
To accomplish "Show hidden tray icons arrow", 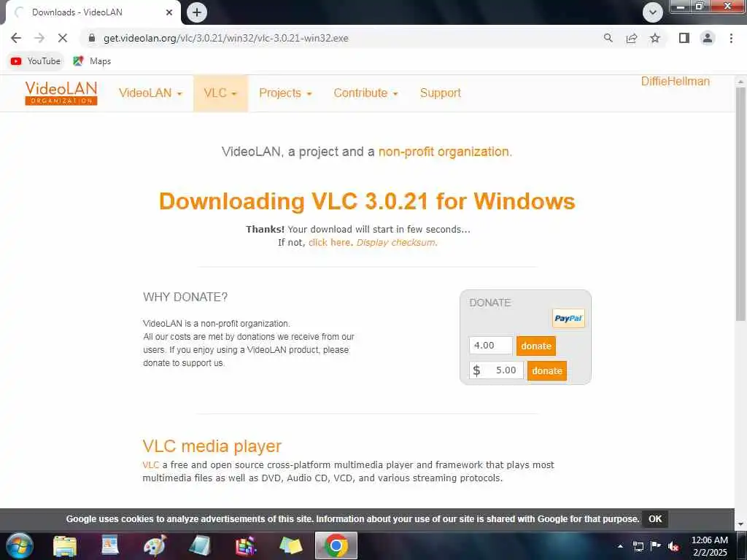I will [620, 546].
